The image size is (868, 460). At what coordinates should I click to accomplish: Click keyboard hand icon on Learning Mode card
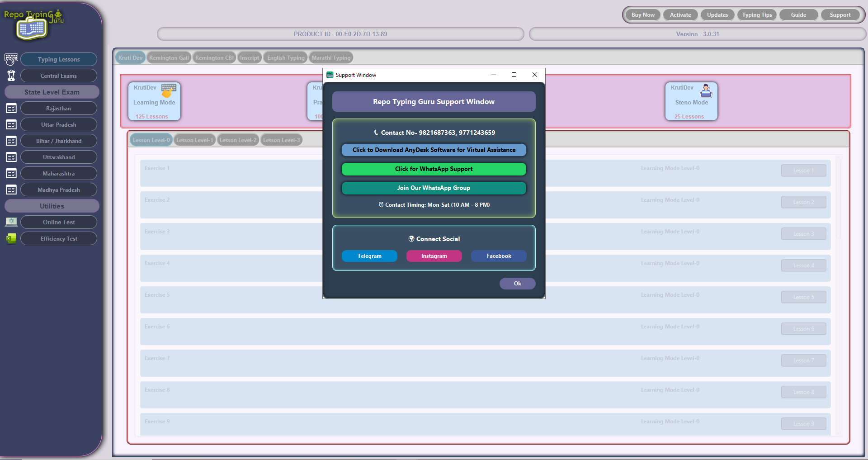(169, 90)
